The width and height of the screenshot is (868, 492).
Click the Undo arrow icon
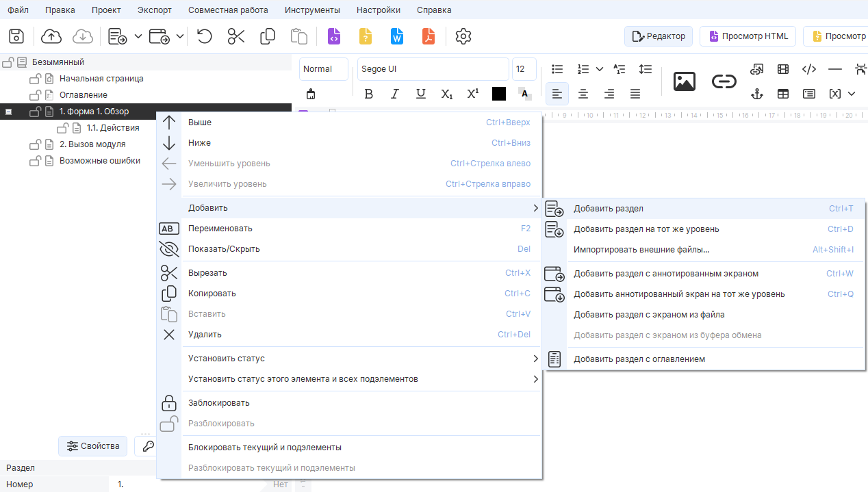(x=204, y=36)
